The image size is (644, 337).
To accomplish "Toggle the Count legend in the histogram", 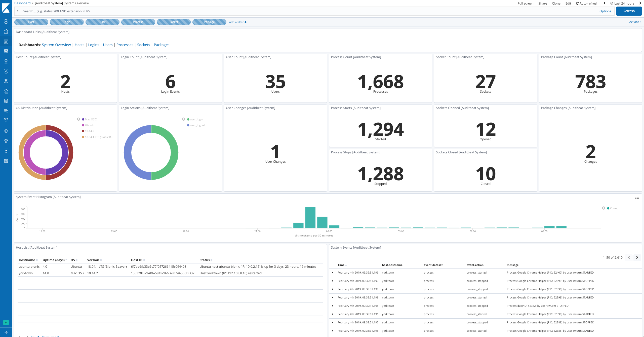I will click(x=613, y=208).
